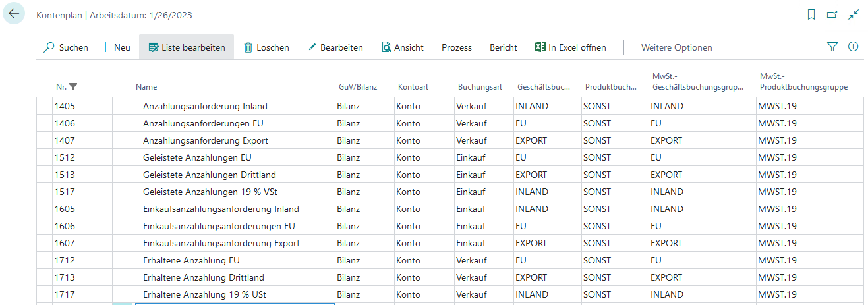
Task: Expand Weitere Optionen
Action: tap(676, 47)
